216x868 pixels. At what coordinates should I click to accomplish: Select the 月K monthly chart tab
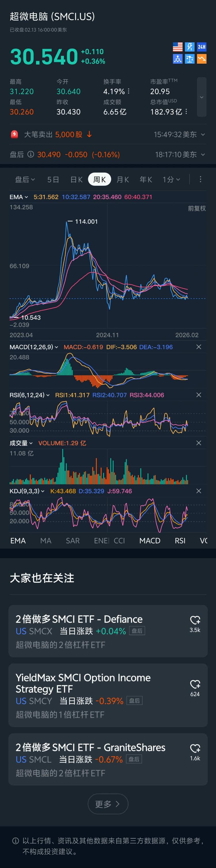pyautogui.click(x=123, y=180)
